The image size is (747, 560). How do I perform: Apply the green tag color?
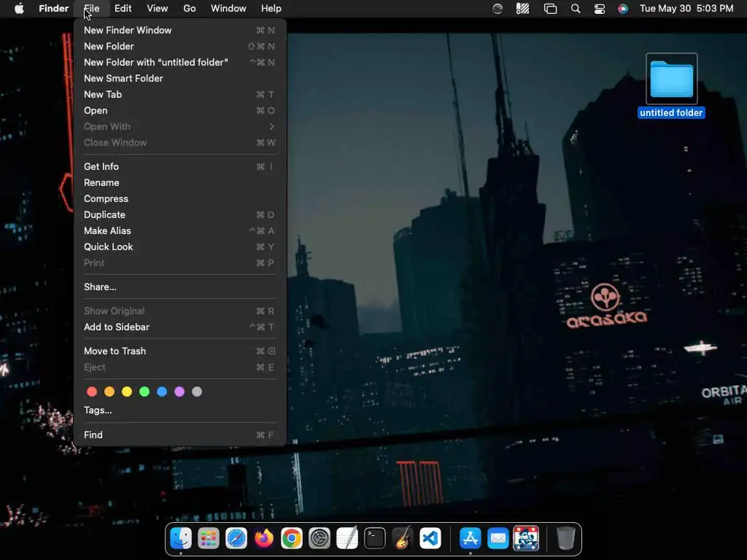pyautogui.click(x=144, y=392)
